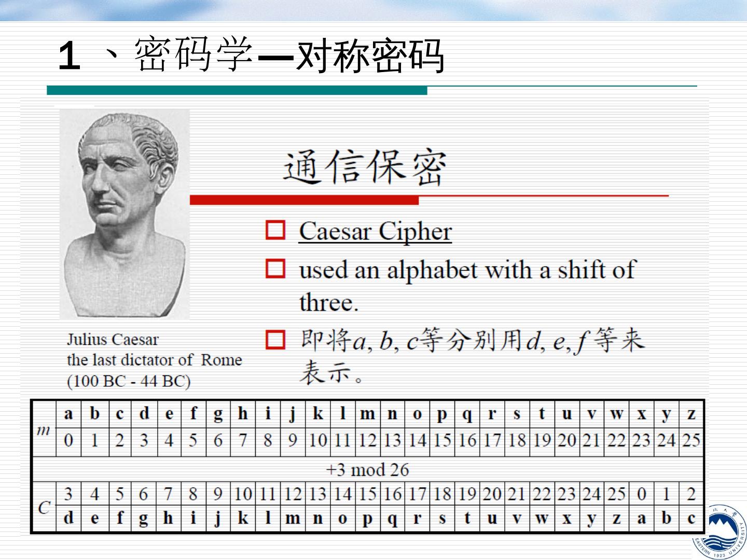Click ciphertext letter 'z' in the C row

pos(616,518)
